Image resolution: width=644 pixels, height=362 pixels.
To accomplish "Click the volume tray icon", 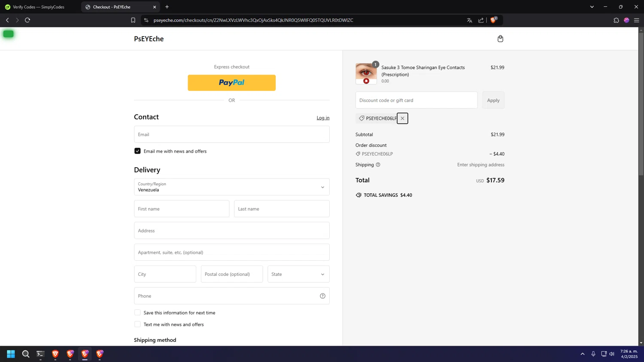I will click(x=612, y=354).
